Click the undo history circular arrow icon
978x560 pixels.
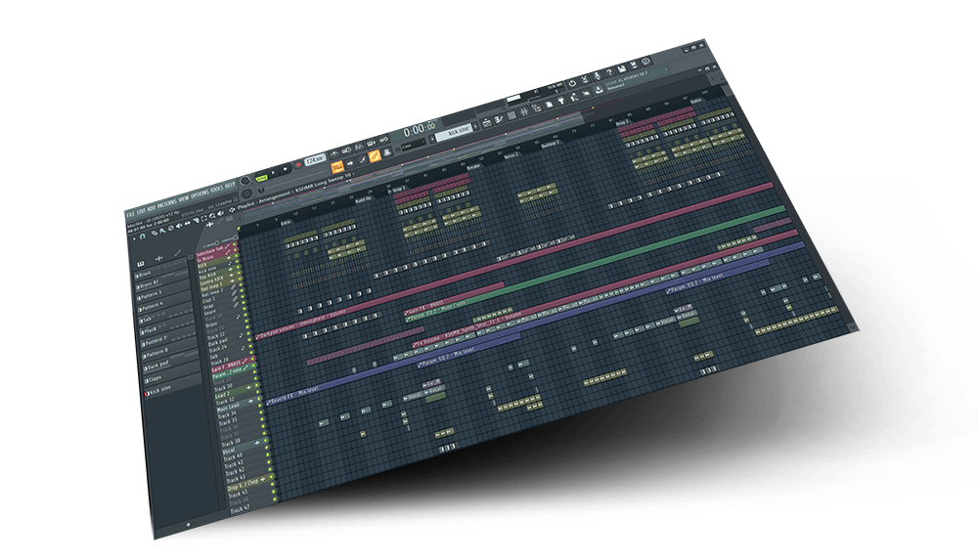pyautogui.click(x=572, y=83)
